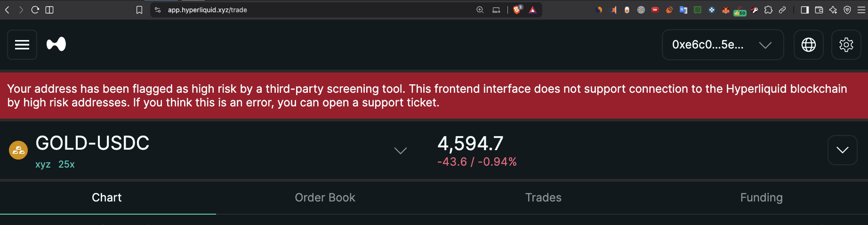Switch to the Order Book tab
The height and width of the screenshot is (225, 868).
(x=325, y=198)
